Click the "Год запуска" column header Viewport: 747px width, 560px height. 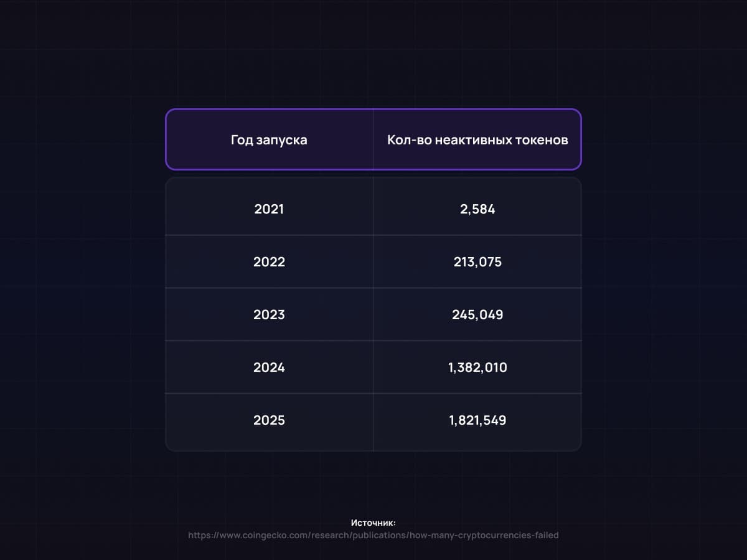pos(269,140)
